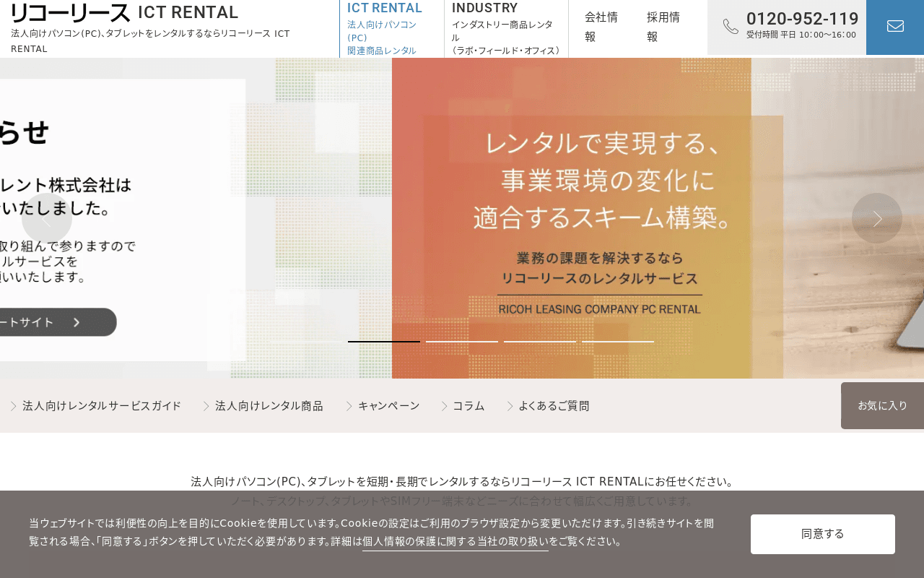Visit 法人向けレンタルサービスガイド
Screen dimensions: 924x578
pos(101,405)
